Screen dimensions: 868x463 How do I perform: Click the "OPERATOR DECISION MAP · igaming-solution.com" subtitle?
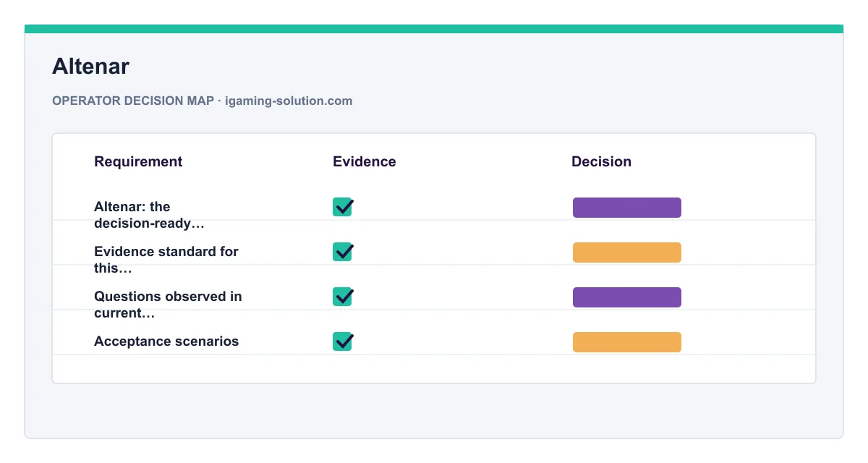click(x=203, y=101)
